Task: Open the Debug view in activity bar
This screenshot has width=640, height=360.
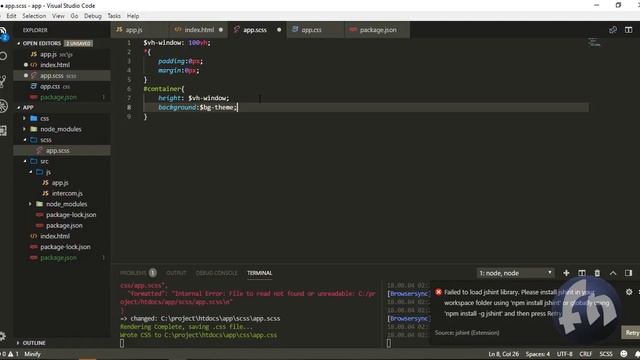Action: click(x=3, y=106)
